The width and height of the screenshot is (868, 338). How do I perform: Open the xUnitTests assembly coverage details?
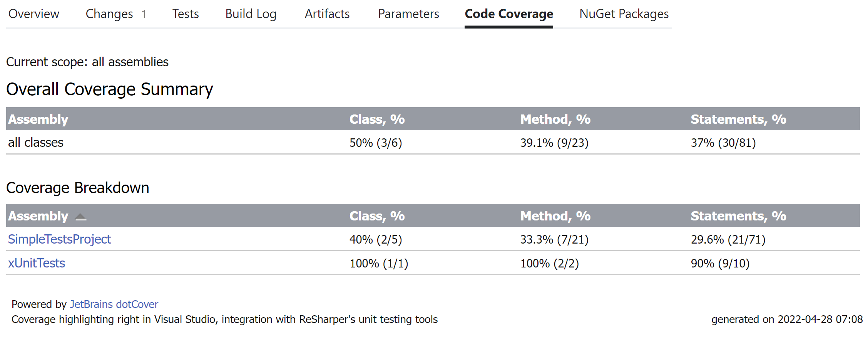pyautogui.click(x=37, y=263)
